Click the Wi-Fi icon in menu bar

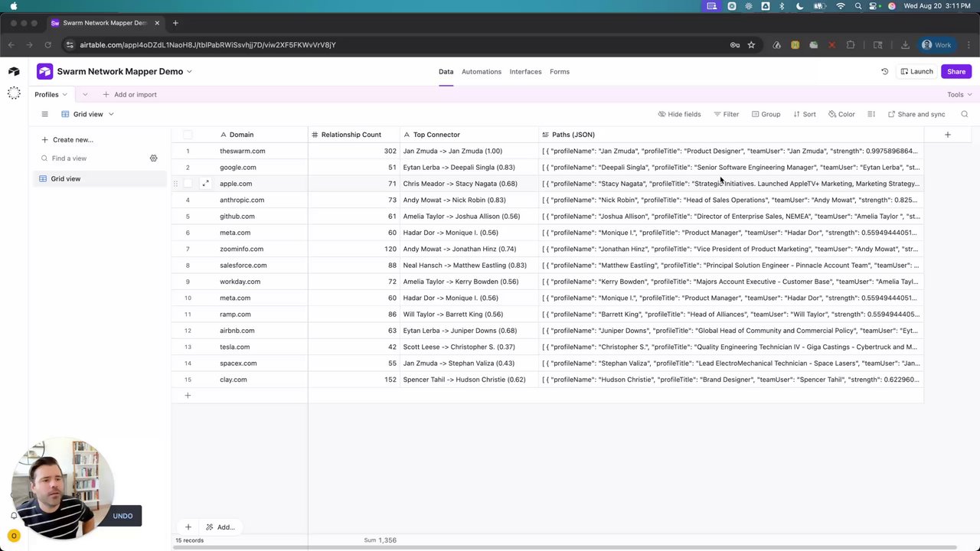841,6
